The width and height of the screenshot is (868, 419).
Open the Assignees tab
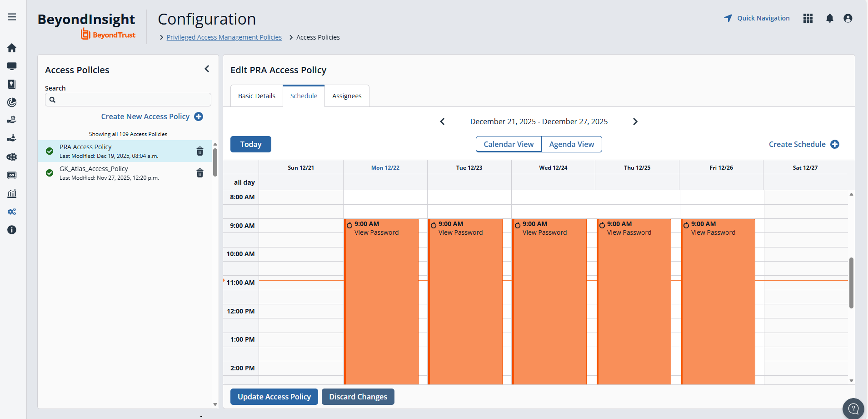point(347,96)
